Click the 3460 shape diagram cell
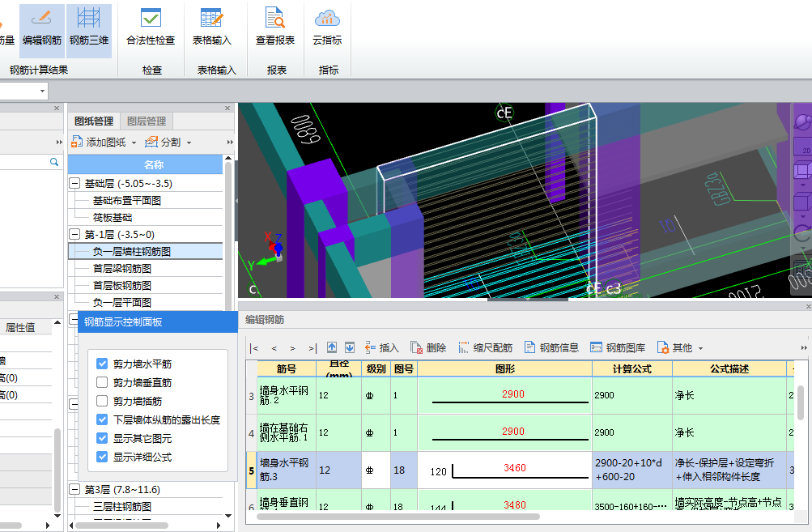The width and height of the screenshot is (812, 532). (504, 470)
